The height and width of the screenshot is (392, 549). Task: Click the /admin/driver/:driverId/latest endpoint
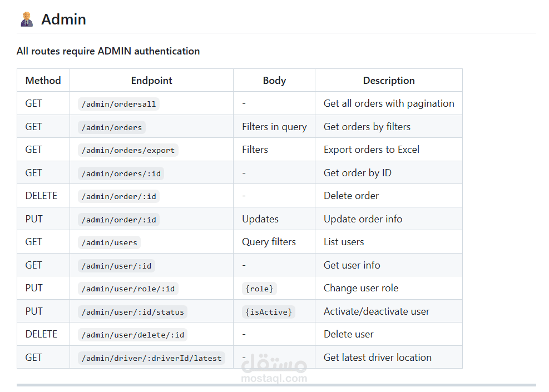click(151, 358)
